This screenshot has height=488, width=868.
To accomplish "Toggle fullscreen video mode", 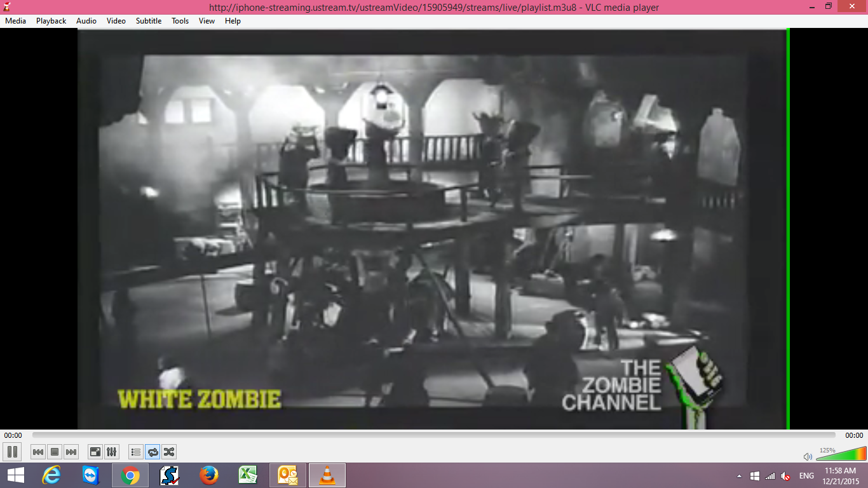I will [x=95, y=452].
